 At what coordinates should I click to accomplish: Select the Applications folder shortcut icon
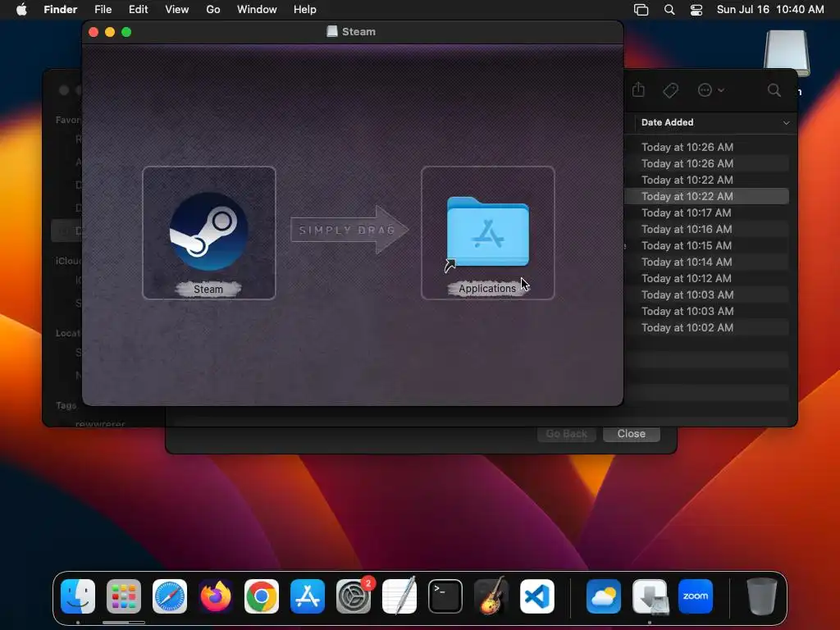pos(487,232)
